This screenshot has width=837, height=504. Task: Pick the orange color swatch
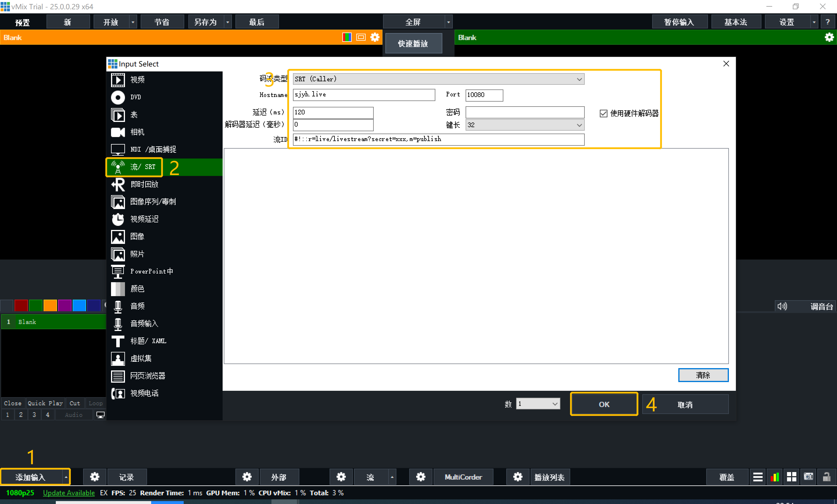[x=50, y=305]
